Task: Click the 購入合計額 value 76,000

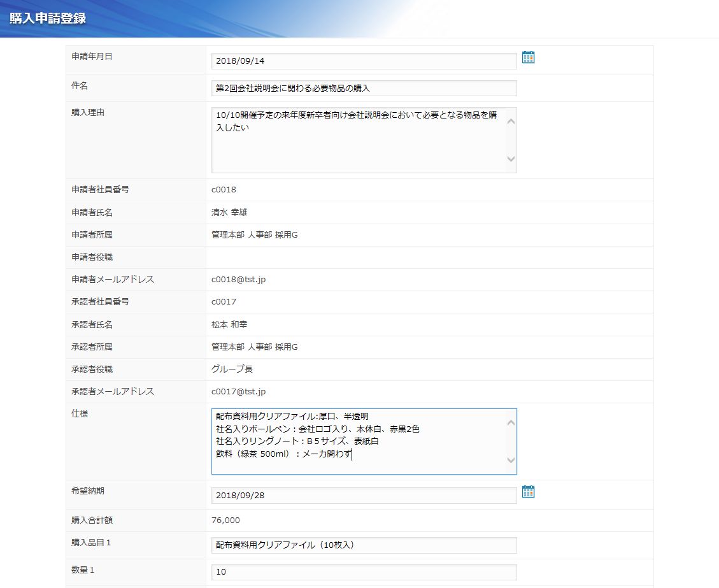Action: click(225, 520)
